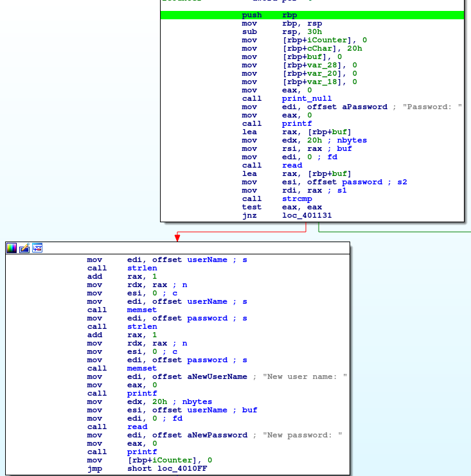Select the mov esi, offset userName ; buf line
471x476 pixels.
tap(172, 410)
